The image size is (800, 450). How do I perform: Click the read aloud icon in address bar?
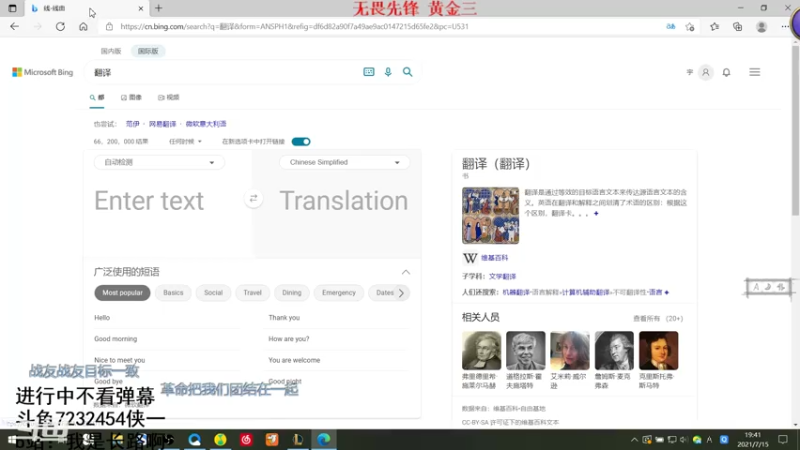coord(670,27)
